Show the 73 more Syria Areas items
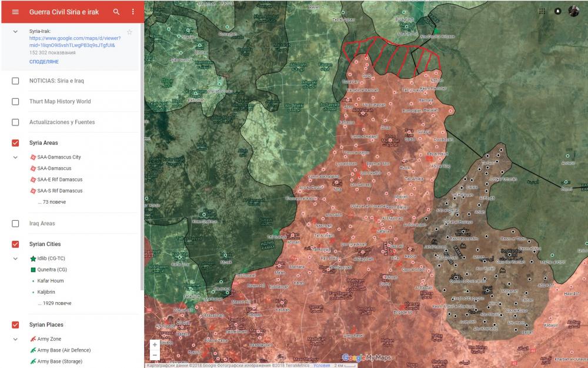 point(51,202)
